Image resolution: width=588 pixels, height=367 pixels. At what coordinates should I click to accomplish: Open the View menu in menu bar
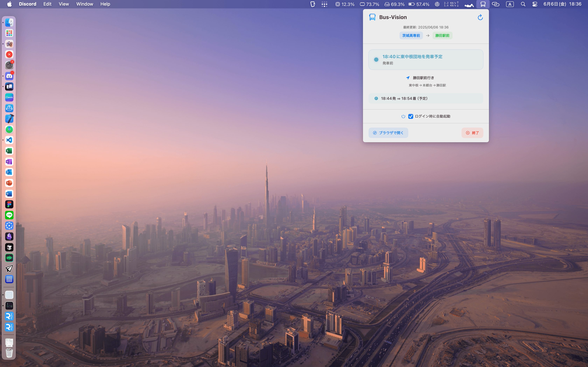point(64,4)
